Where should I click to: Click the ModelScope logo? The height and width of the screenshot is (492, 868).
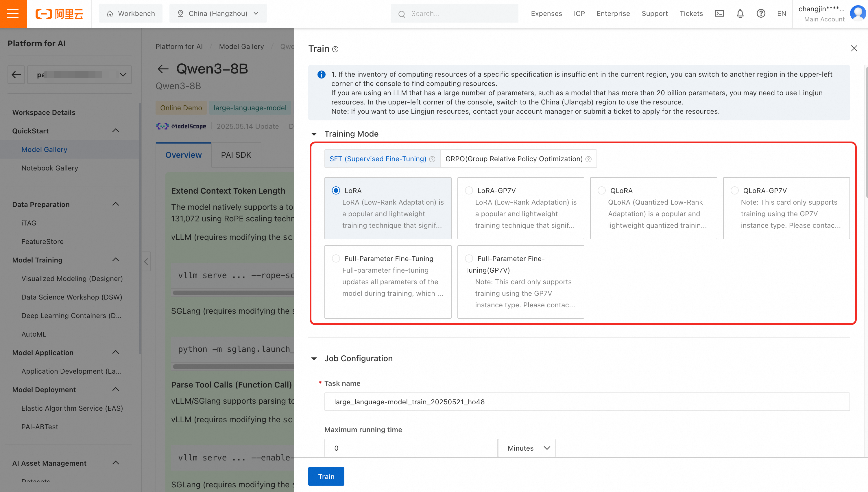(181, 126)
